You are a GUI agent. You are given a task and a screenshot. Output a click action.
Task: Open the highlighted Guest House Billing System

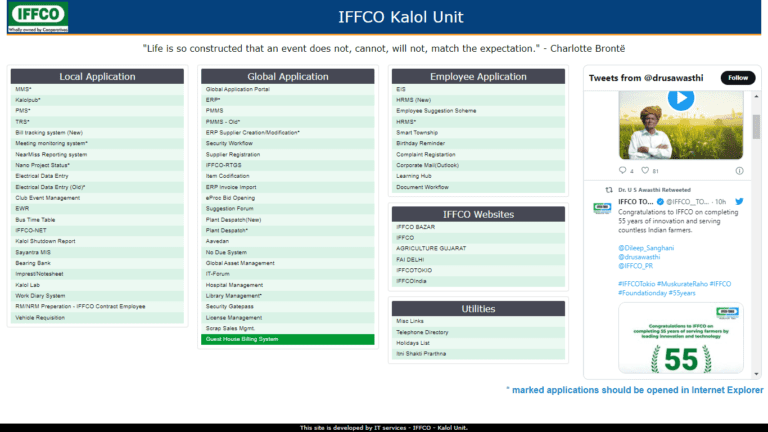click(x=288, y=339)
